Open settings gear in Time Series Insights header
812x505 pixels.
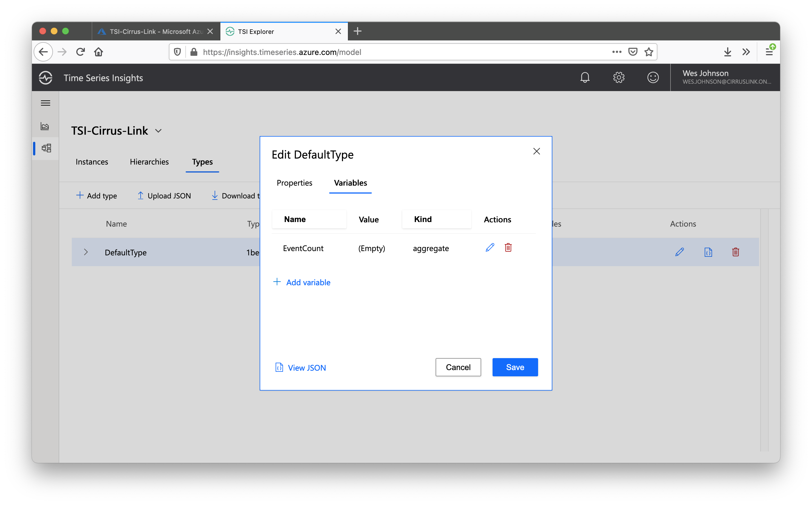(x=619, y=77)
